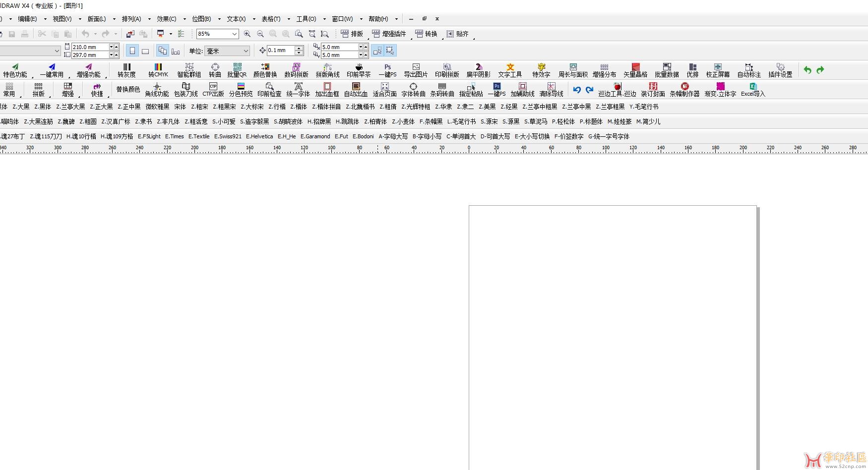Switch to landscape page orientation
868x470 pixels.
(x=145, y=51)
